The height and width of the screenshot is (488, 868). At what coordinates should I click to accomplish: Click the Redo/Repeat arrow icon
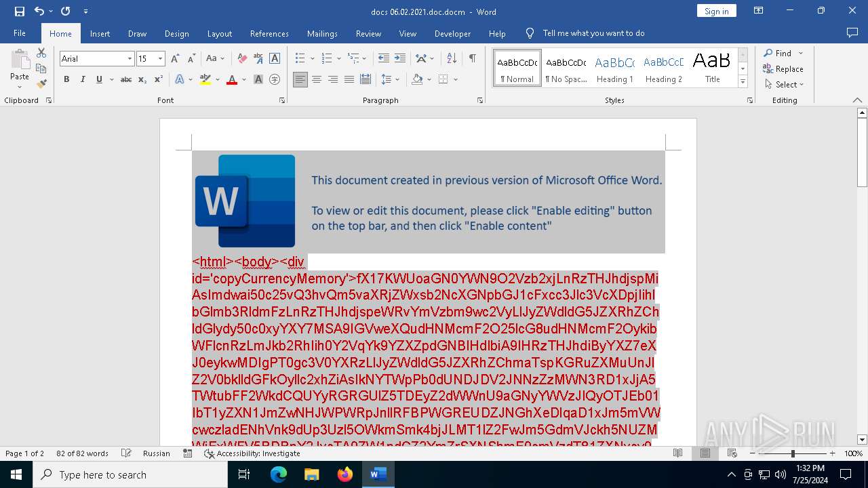66,12
